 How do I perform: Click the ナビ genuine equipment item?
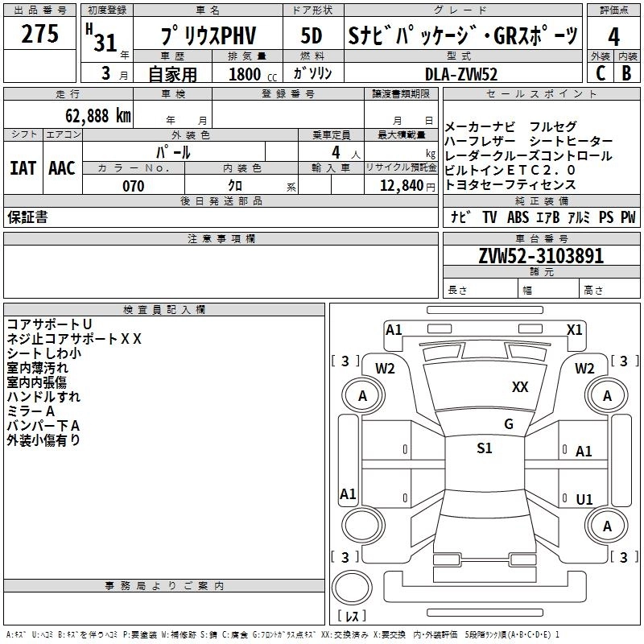click(x=460, y=217)
